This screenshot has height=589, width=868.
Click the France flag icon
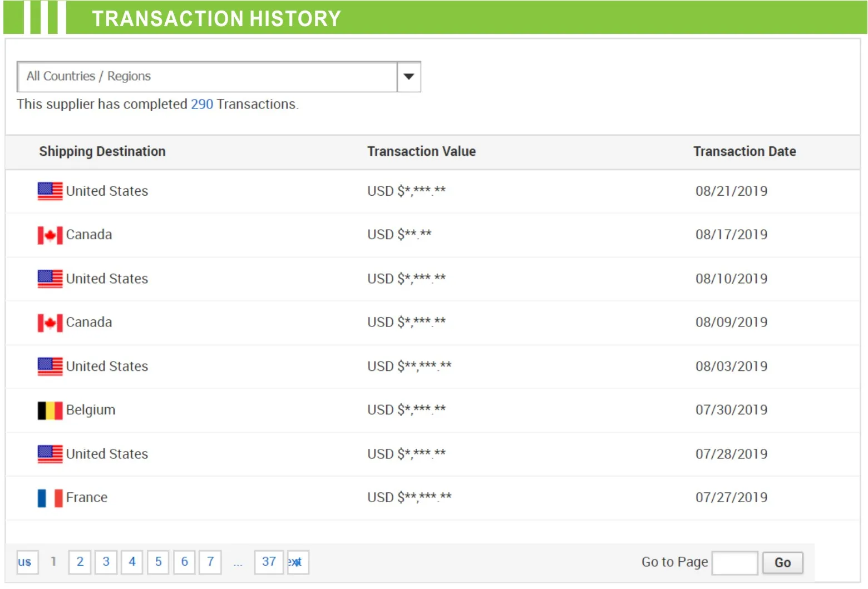click(x=50, y=498)
